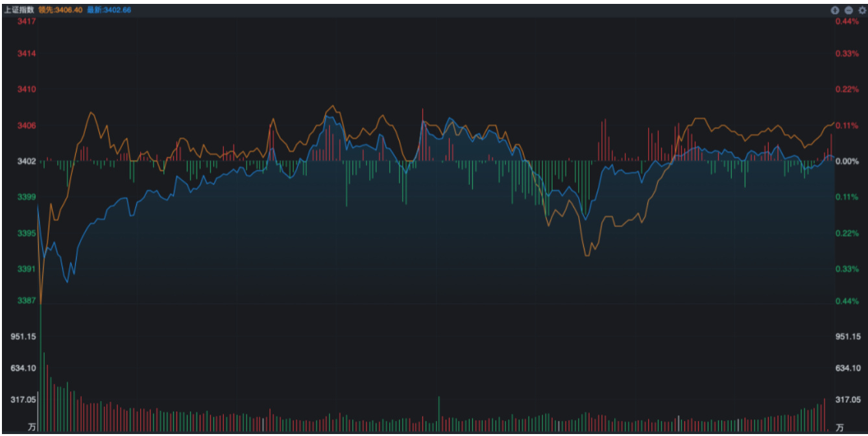Click the 3387 lowest price axis label

tap(27, 301)
